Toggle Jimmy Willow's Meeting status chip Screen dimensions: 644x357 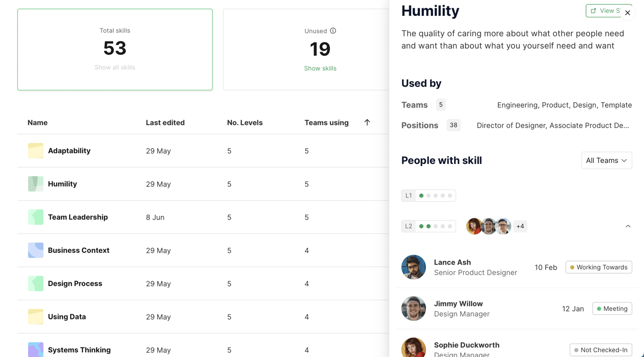coord(612,308)
